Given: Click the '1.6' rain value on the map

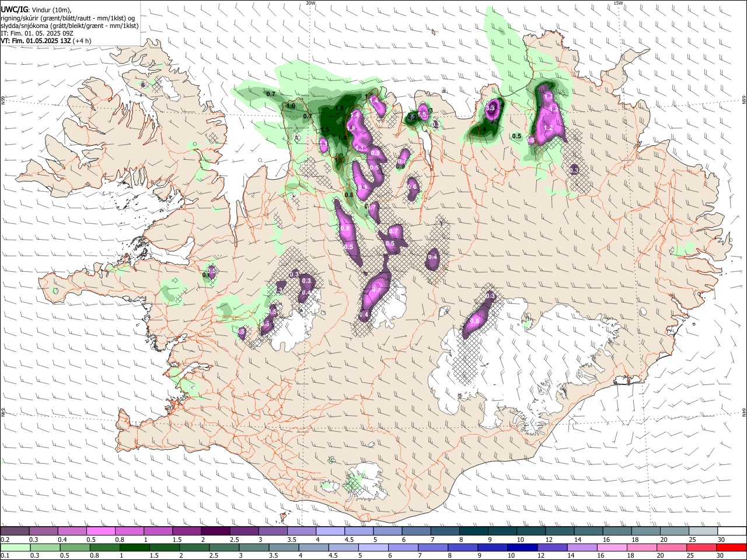Looking at the screenshot, I should [339, 108].
